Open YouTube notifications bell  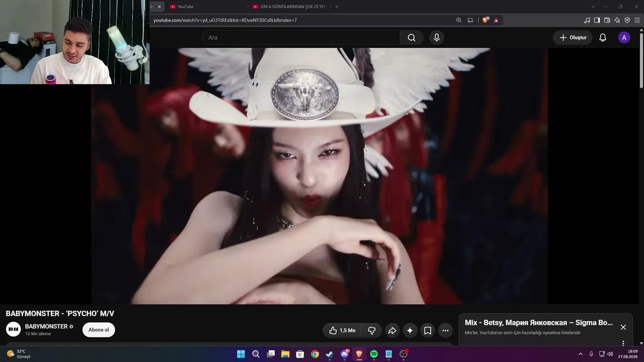(603, 38)
